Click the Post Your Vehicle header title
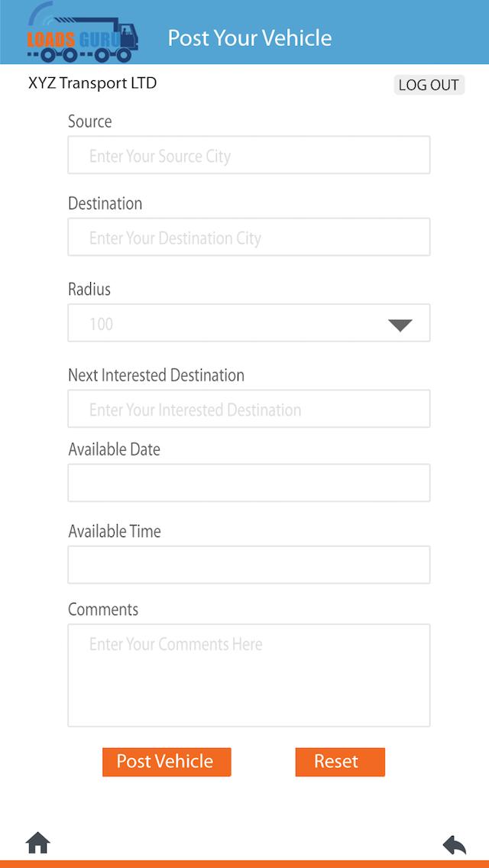The image size is (489, 868). [250, 37]
